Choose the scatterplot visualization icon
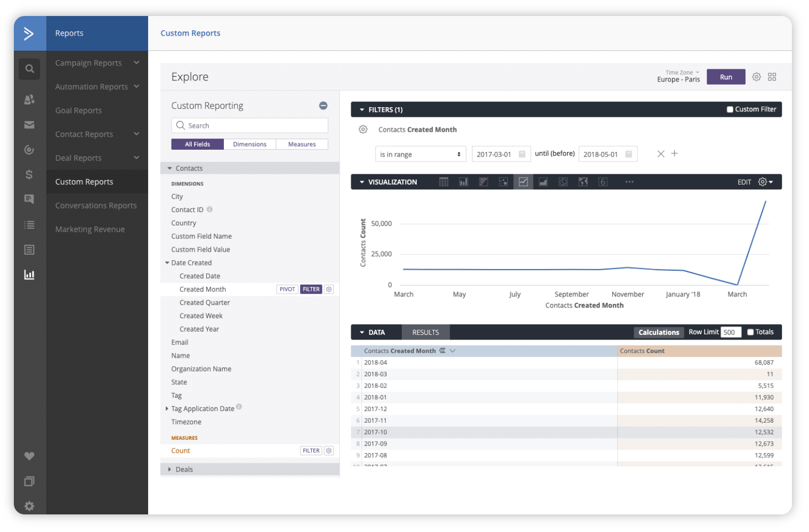This screenshot has width=809, height=532. (503, 182)
